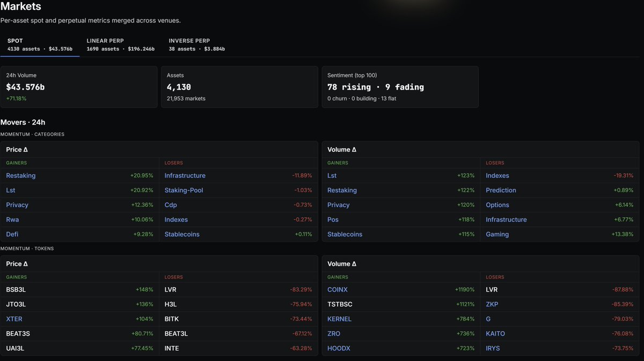Click the HOODX token link

pos(338,348)
